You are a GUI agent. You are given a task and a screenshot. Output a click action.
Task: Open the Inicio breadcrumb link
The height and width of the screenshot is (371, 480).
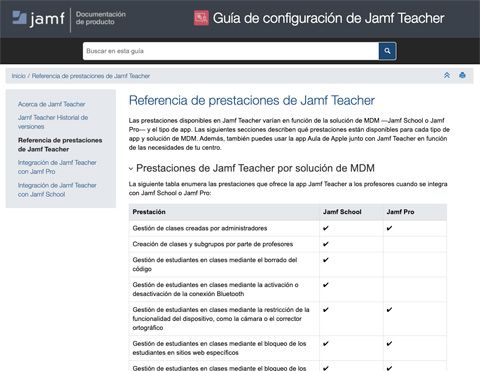(19, 76)
